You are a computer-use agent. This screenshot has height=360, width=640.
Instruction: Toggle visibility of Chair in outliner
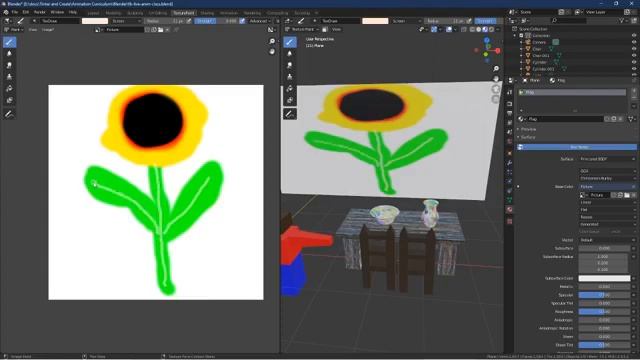point(634,49)
